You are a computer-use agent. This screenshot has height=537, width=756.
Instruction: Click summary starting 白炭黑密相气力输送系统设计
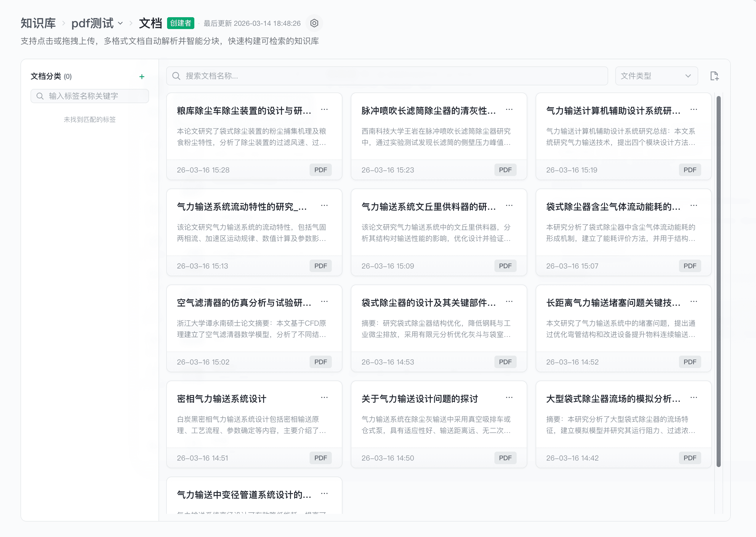pos(252,425)
